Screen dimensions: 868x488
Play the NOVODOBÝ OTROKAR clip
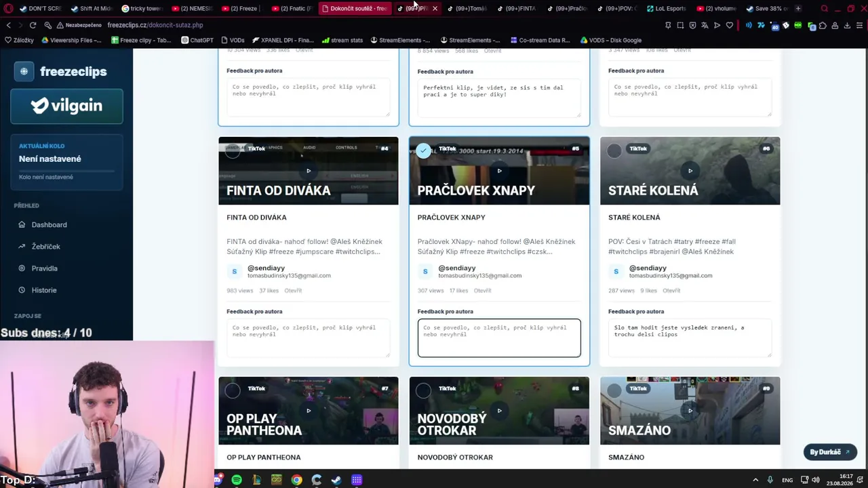point(499,411)
